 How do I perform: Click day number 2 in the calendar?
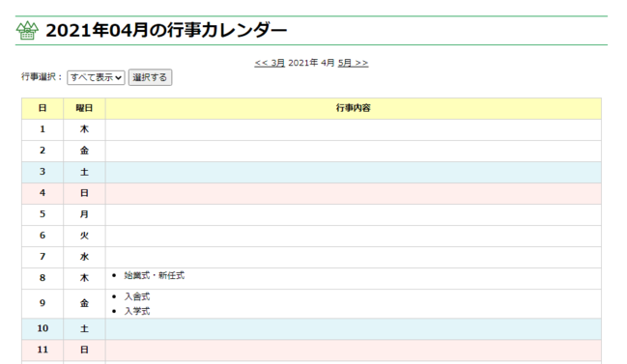pyautogui.click(x=43, y=151)
